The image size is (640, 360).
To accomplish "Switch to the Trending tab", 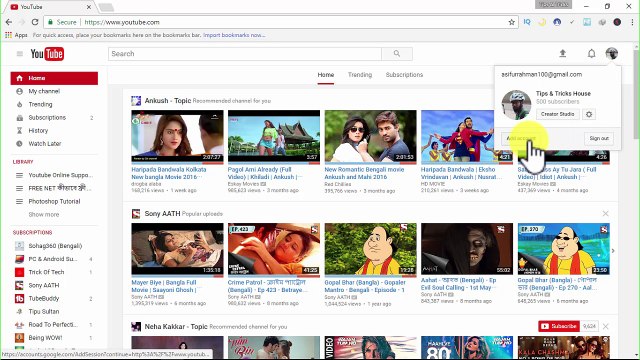I will pos(360,75).
